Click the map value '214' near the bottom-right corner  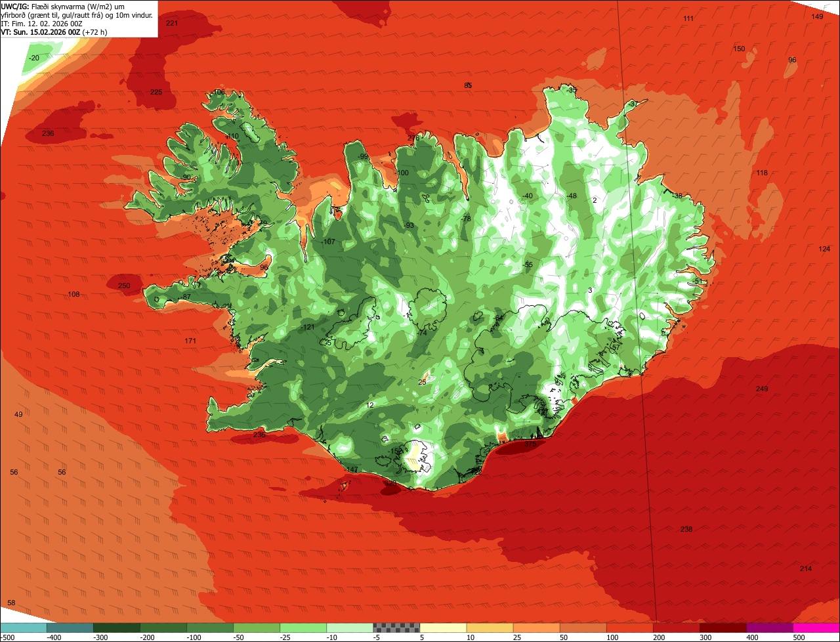[x=806, y=568]
